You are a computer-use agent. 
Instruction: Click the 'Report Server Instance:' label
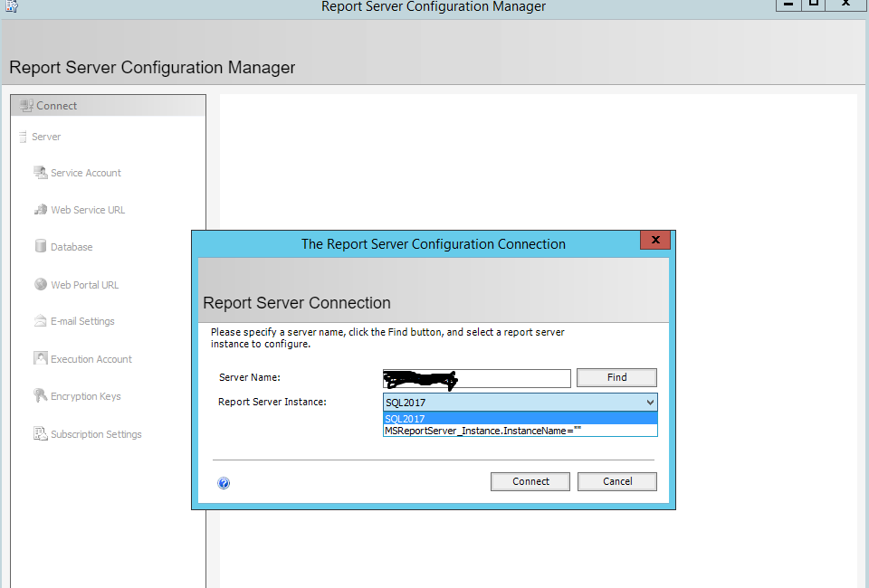tap(272, 402)
